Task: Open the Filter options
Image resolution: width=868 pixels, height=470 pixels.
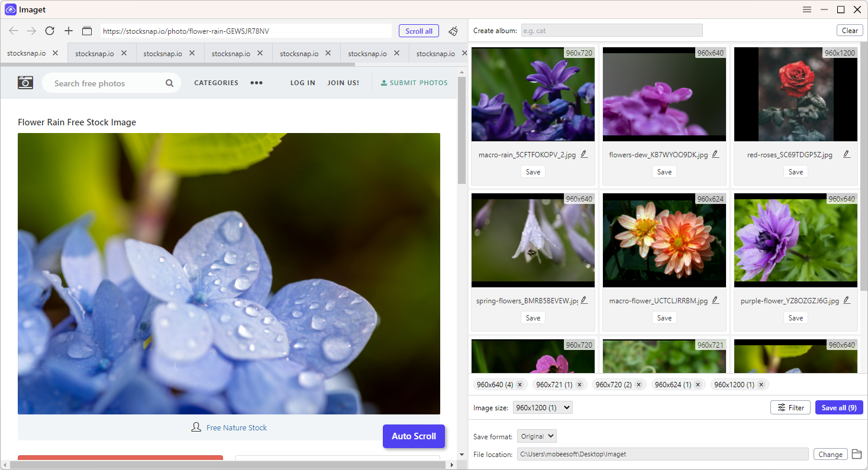Action: coord(790,407)
